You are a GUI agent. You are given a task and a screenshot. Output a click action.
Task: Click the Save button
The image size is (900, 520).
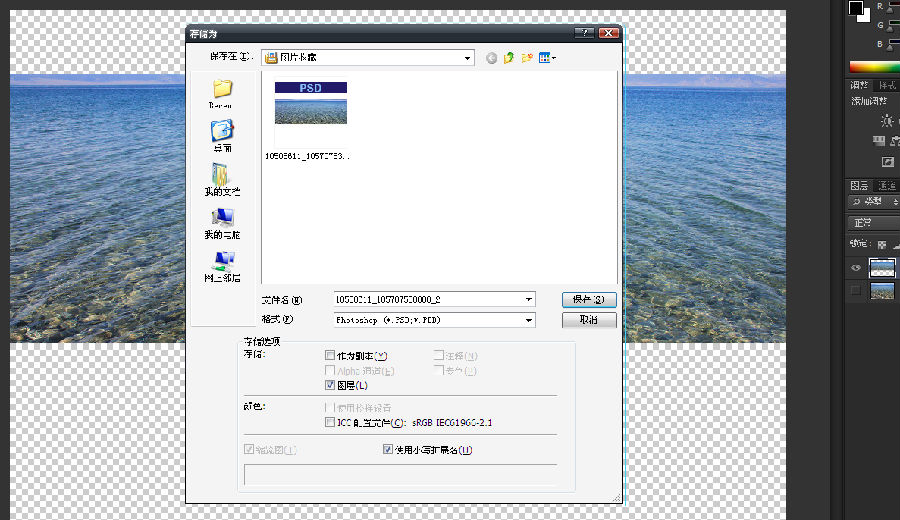(589, 299)
